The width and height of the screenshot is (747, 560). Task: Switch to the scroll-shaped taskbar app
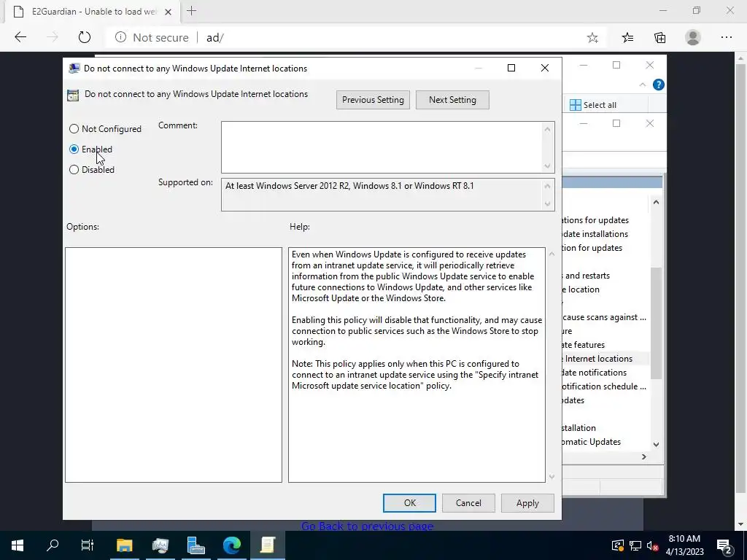(268, 545)
